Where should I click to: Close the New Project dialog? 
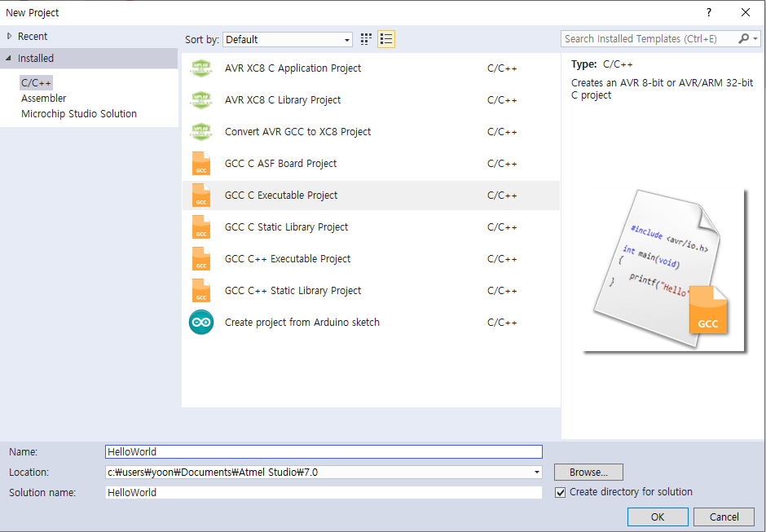pos(746,13)
